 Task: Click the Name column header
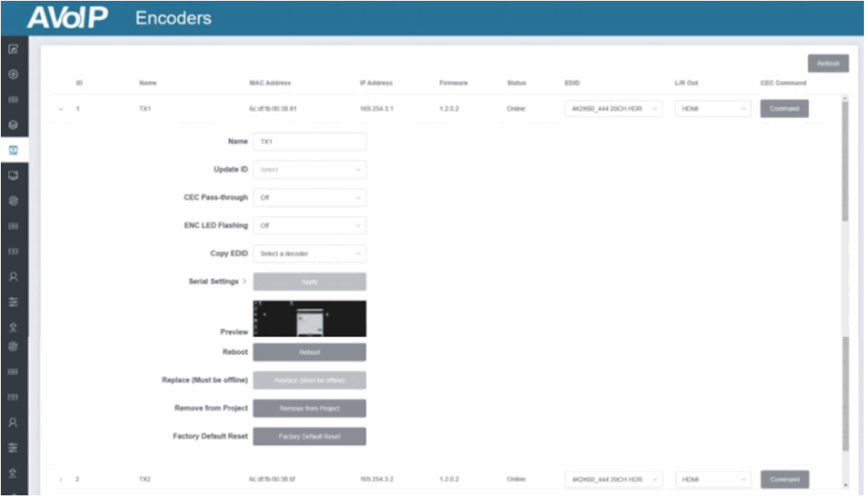coord(148,83)
